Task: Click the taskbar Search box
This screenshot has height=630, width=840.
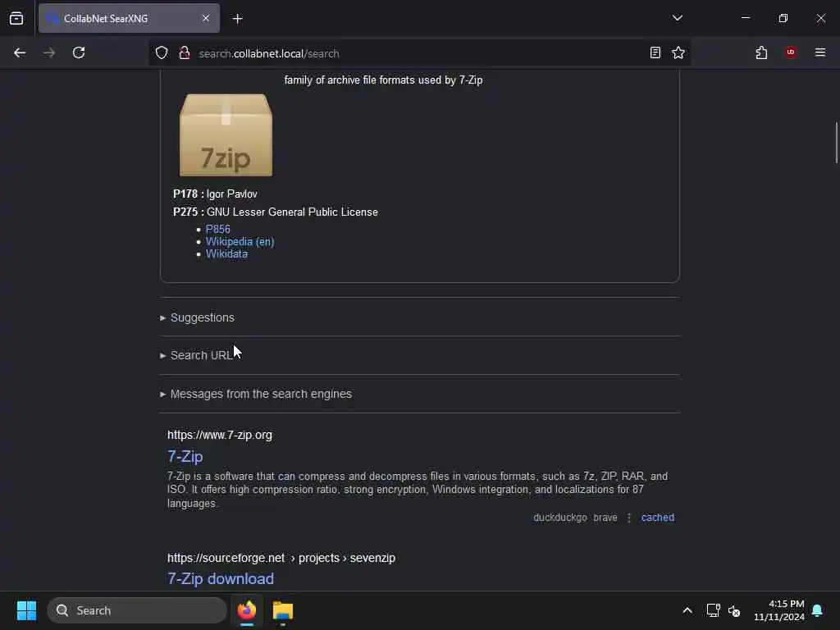Action: coord(137,610)
